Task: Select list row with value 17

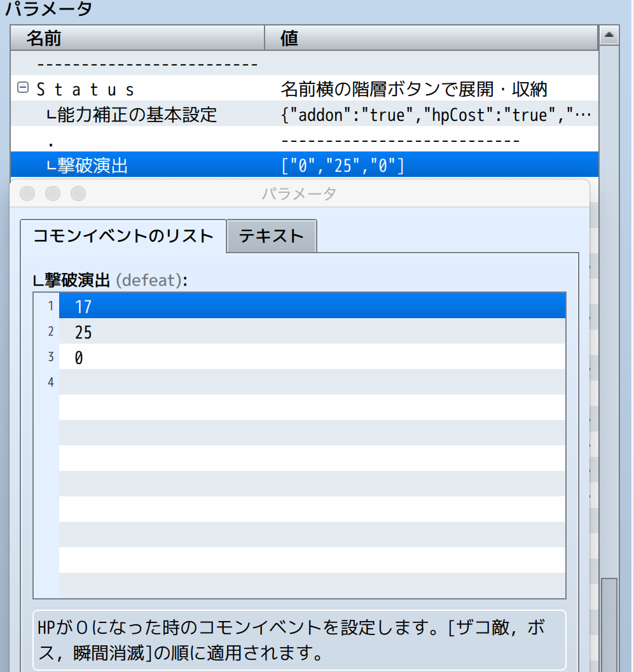Action: tap(312, 306)
